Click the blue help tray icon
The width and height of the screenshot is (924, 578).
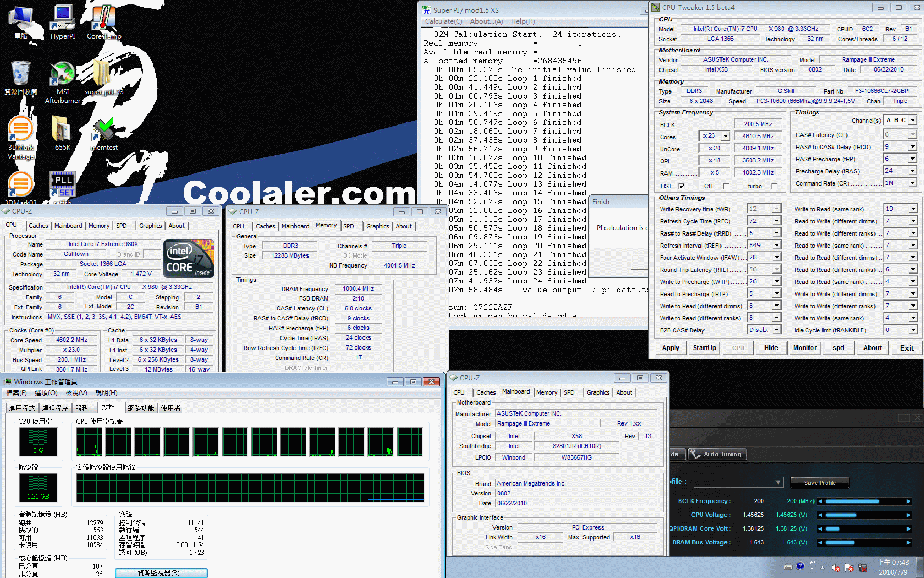coord(800,566)
